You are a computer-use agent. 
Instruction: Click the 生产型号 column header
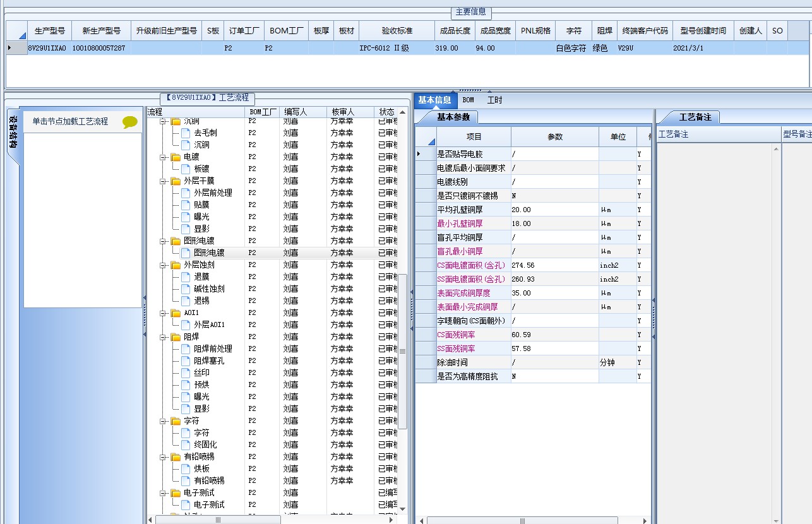click(x=49, y=30)
